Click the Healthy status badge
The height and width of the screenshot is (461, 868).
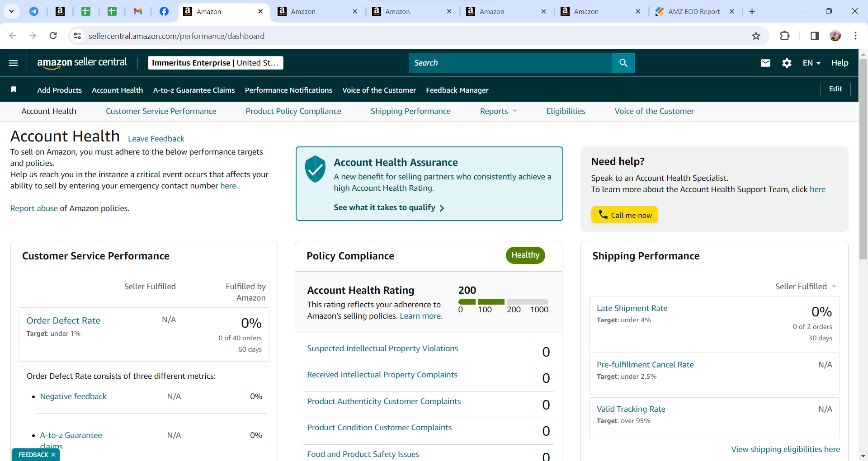coord(525,255)
